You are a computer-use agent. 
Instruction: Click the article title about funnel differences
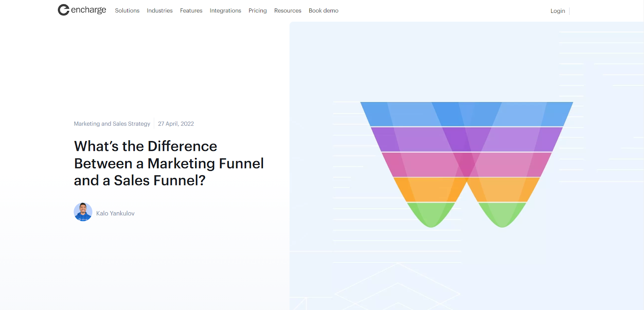(169, 163)
